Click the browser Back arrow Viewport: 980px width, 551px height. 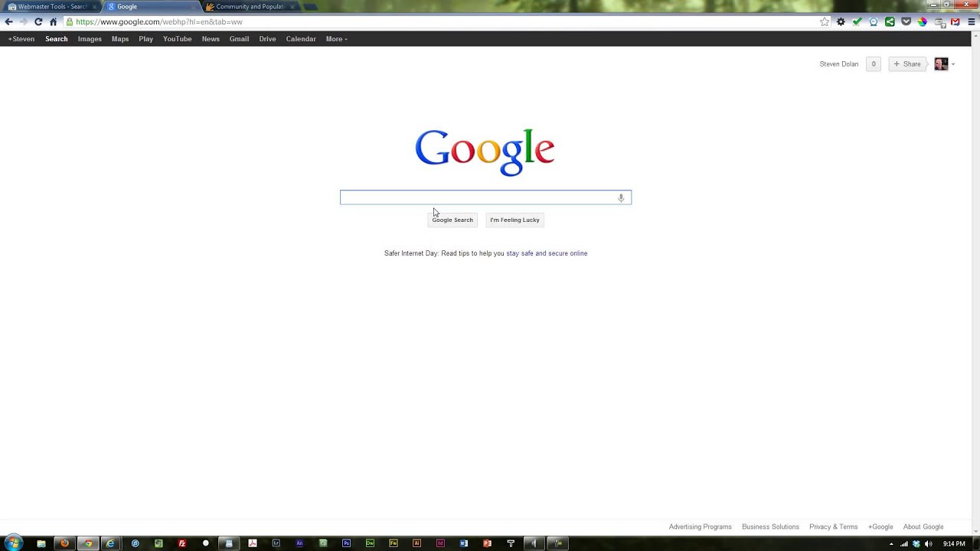[9, 22]
